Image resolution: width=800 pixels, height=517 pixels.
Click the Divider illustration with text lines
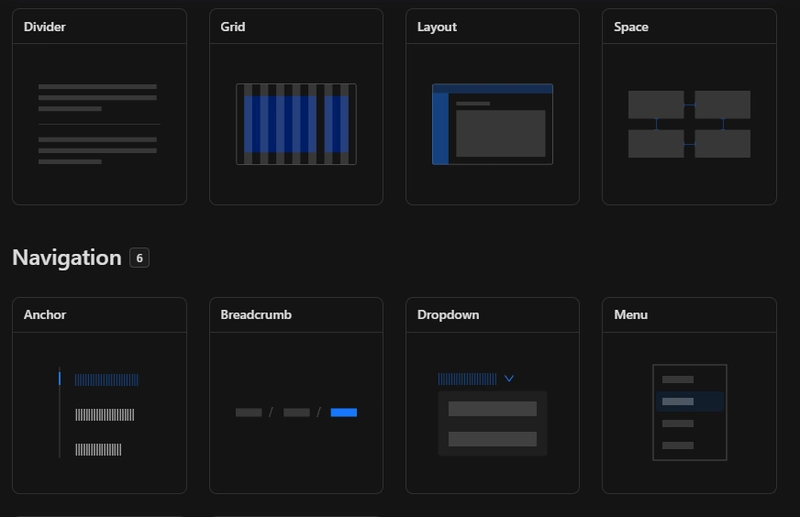(98, 124)
